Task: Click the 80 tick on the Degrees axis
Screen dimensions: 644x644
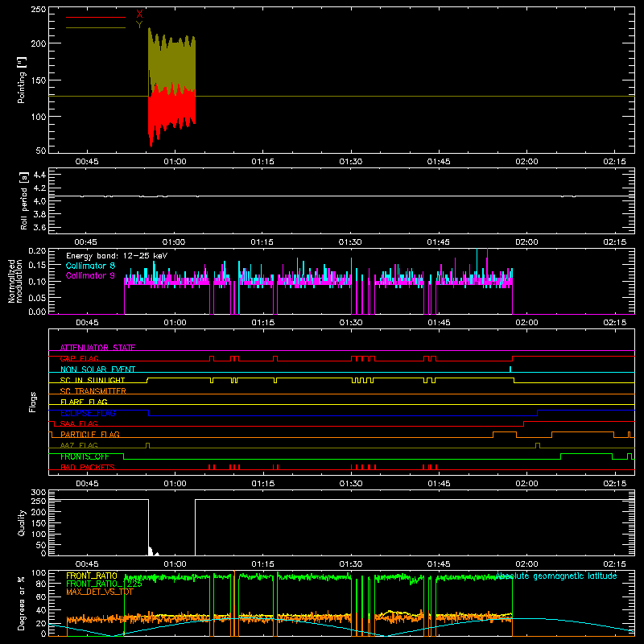Action: click(x=41, y=583)
